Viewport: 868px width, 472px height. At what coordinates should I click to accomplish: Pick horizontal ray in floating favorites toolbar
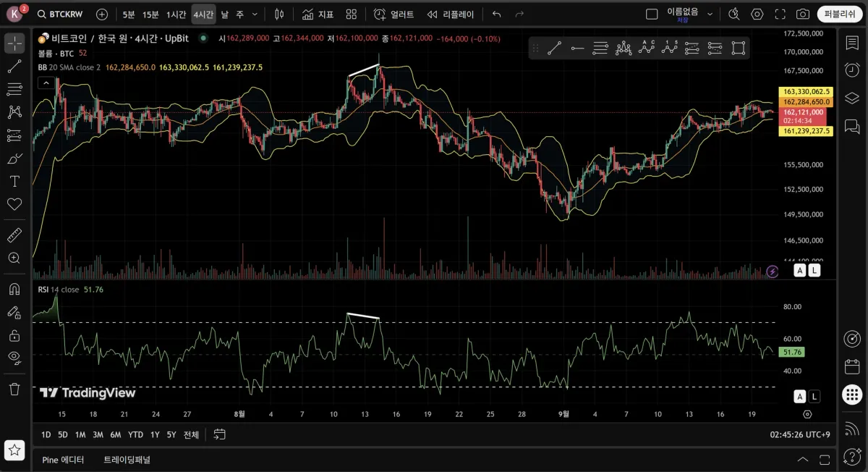(577, 49)
